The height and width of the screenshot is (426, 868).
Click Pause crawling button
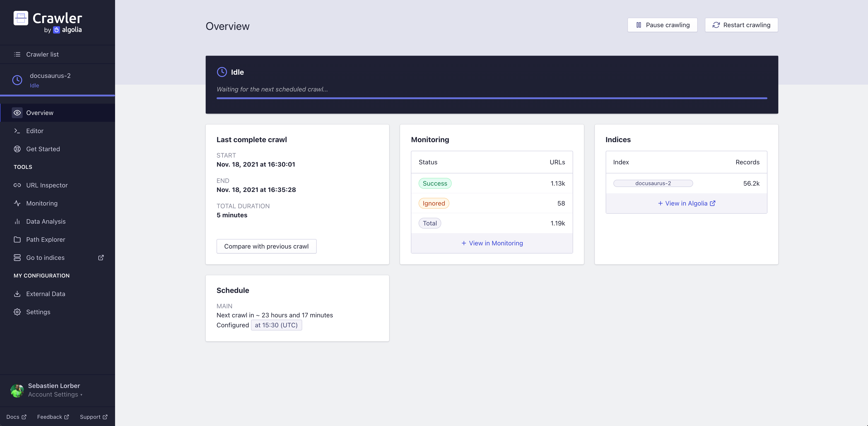coord(663,25)
